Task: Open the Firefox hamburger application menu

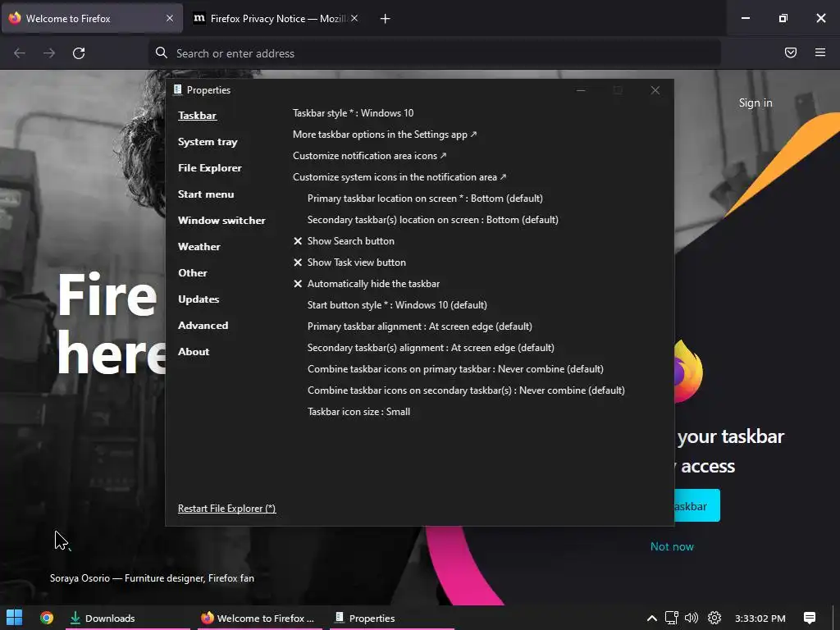Action: coord(820,52)
